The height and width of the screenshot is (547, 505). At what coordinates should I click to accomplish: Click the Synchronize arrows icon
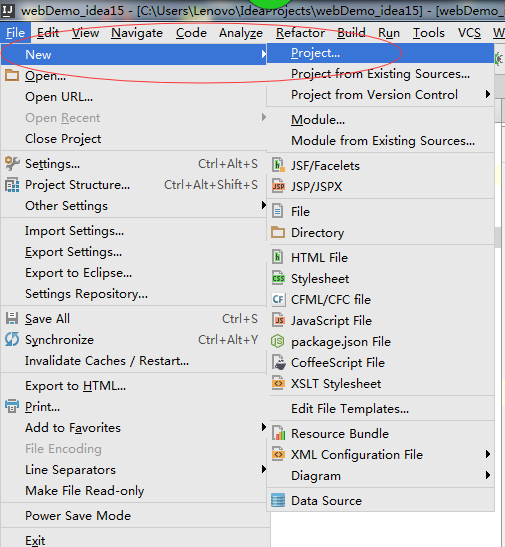click(x=12, y=339)
